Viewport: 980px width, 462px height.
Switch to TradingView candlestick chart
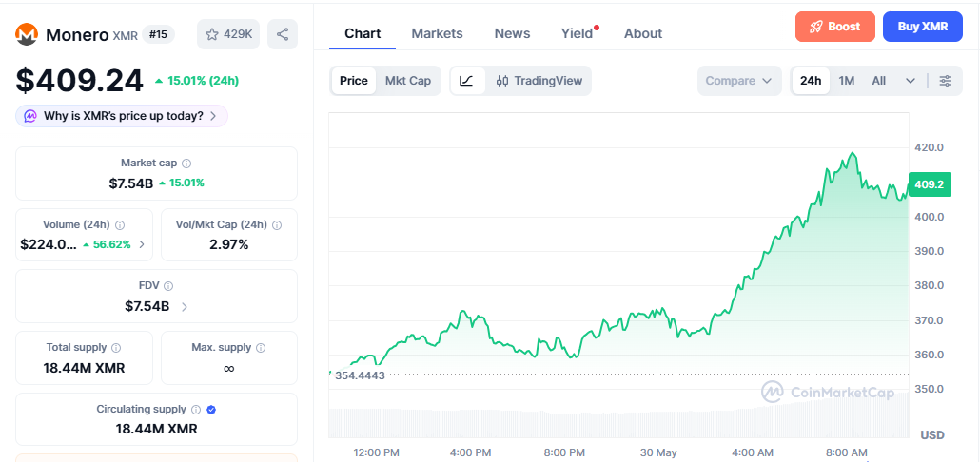coord(539,81)
